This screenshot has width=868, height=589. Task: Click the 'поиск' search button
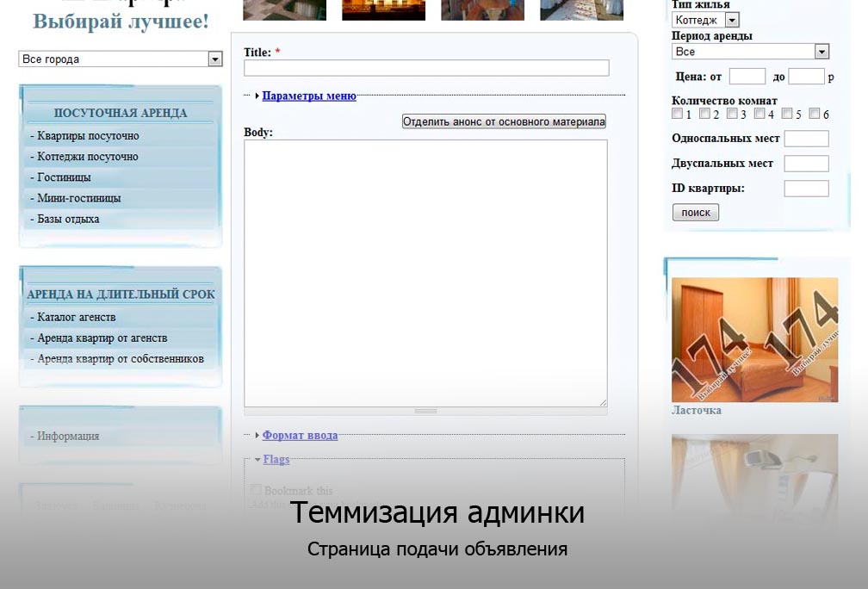696,213
